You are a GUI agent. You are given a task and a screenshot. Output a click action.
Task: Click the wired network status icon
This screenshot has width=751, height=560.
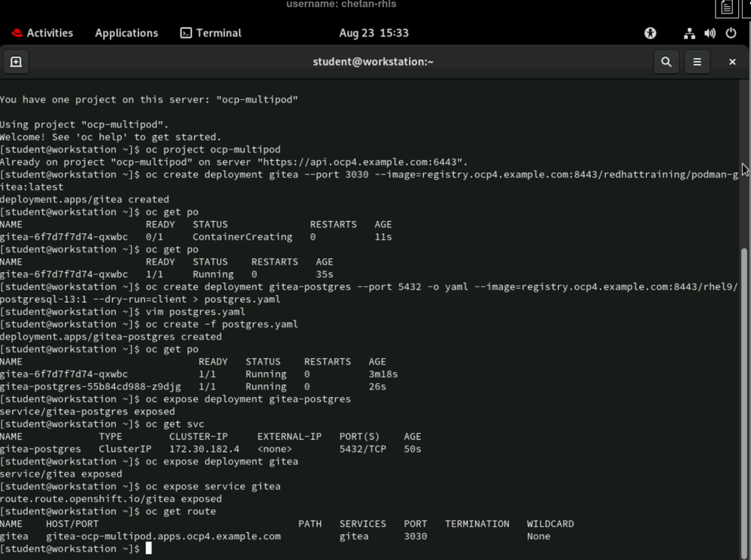click(x=689, y=33)
